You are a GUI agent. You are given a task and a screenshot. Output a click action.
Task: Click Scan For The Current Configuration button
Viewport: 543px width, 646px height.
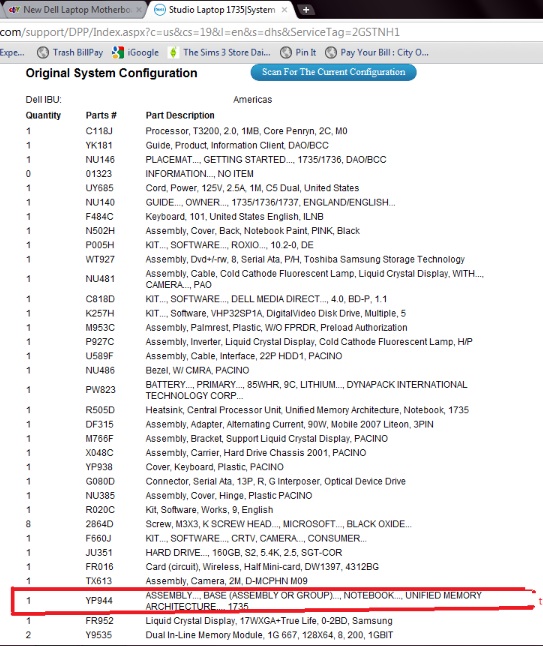333,72
